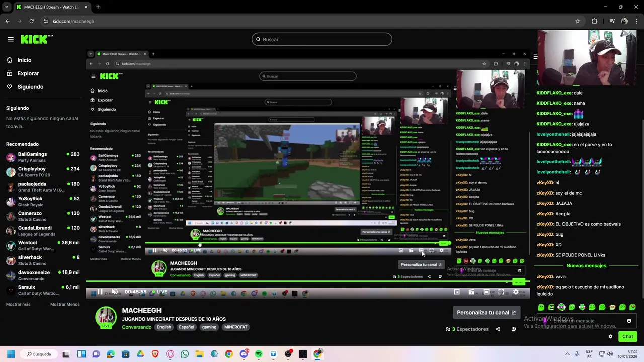Click the gaming tag
644x362 pixels.
(209, 327)
